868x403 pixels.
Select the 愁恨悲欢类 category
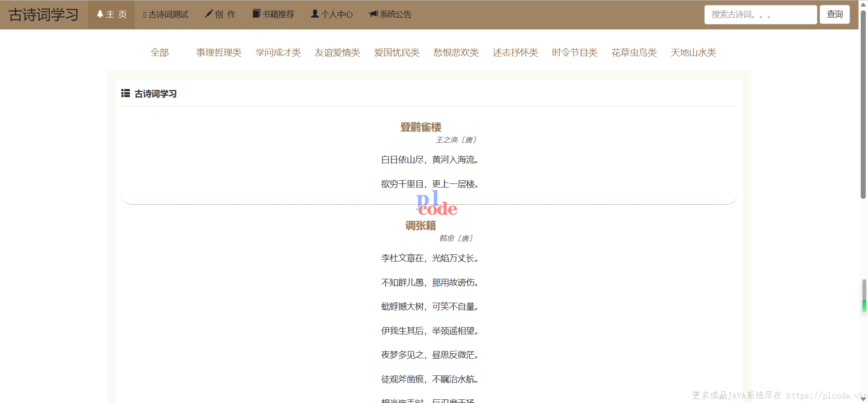pyautogui.click(x=456, y=52)
